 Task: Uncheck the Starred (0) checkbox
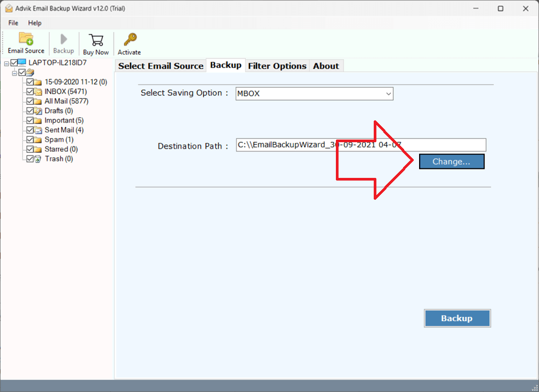tap(30, 149)
